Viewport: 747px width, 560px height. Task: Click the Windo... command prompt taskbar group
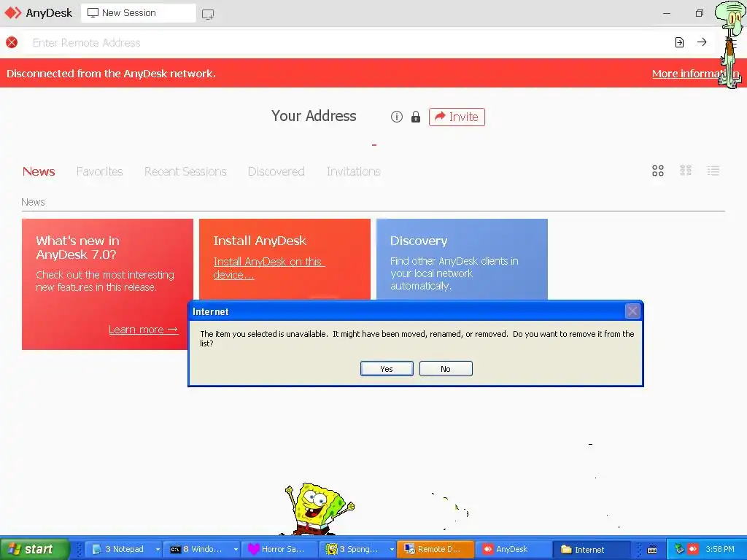click(x=198, y=549)
